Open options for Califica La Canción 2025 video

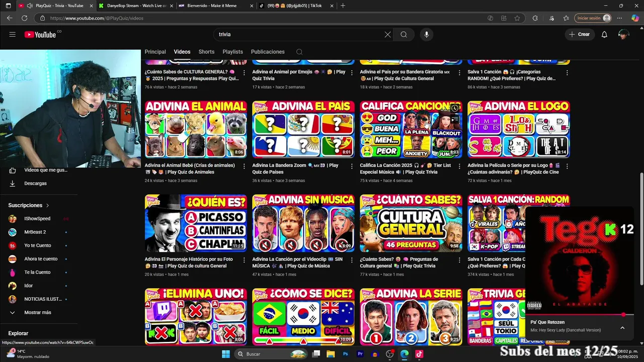pyautogui.click(x=459, y=166)
